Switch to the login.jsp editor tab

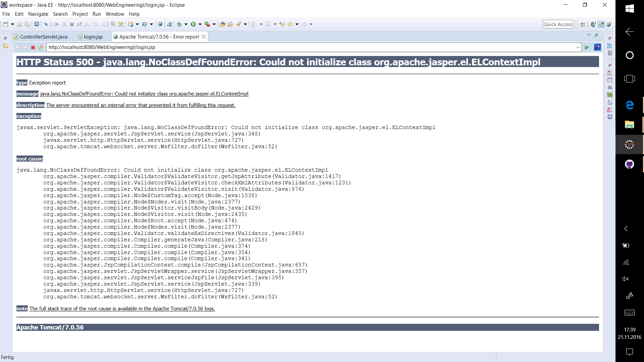pyautogui.click(x=91, y=37)
